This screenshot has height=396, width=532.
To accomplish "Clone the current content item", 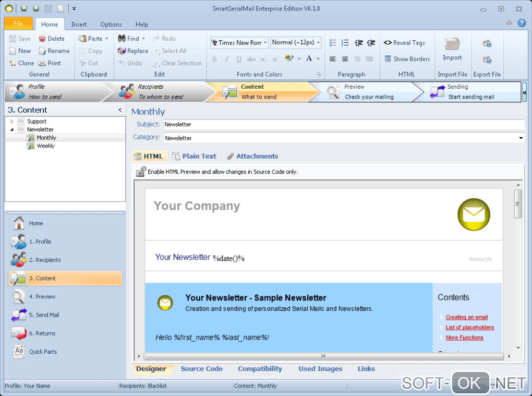I will [x=21, y=63].
